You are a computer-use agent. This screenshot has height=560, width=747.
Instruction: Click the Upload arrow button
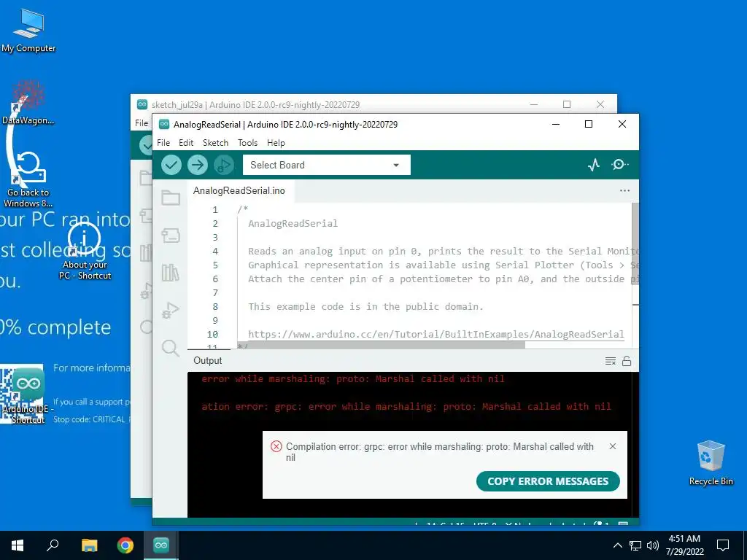(197, 165)
